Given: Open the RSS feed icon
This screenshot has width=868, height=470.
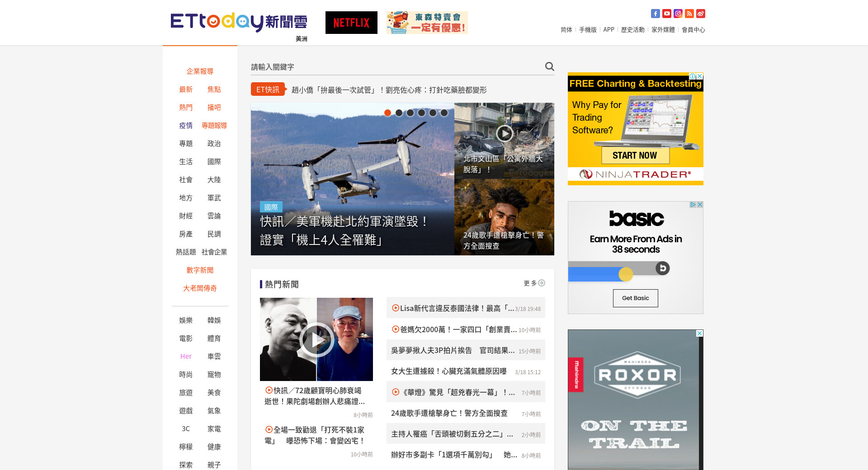Looking at the screenshot, I should 689,14.
